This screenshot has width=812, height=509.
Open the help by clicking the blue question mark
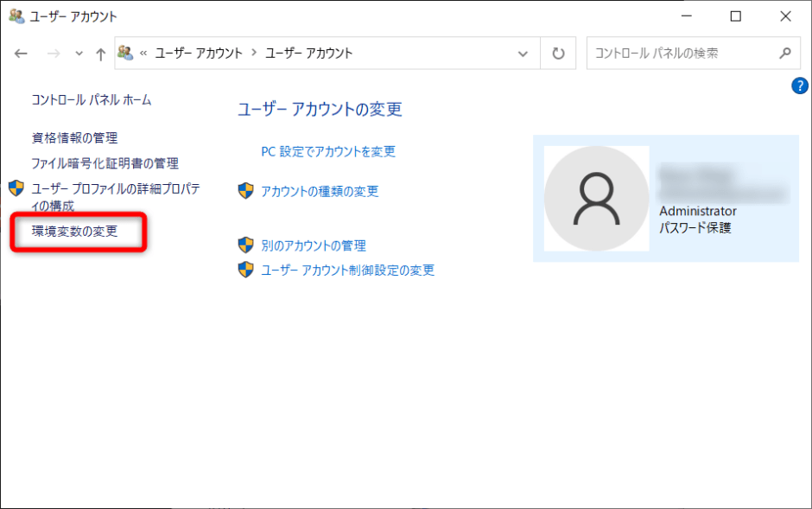point(800,85)
